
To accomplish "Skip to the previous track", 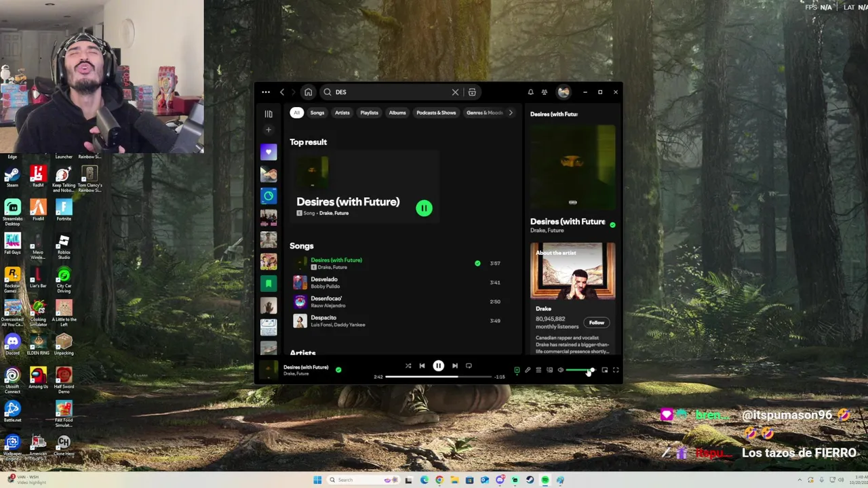I will (422, 366).
